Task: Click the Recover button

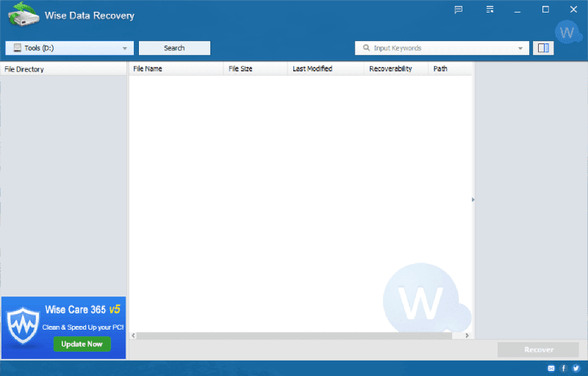Action: [538, 350]
